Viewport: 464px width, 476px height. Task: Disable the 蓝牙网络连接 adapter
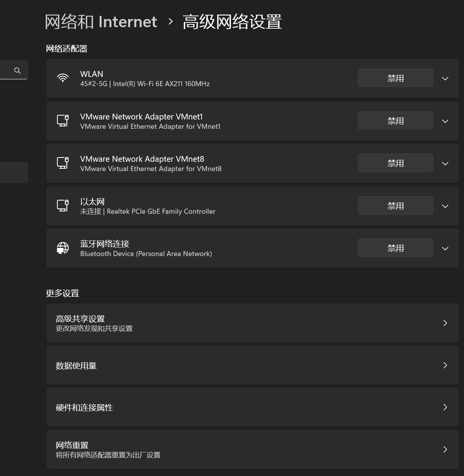click(395, 248)
